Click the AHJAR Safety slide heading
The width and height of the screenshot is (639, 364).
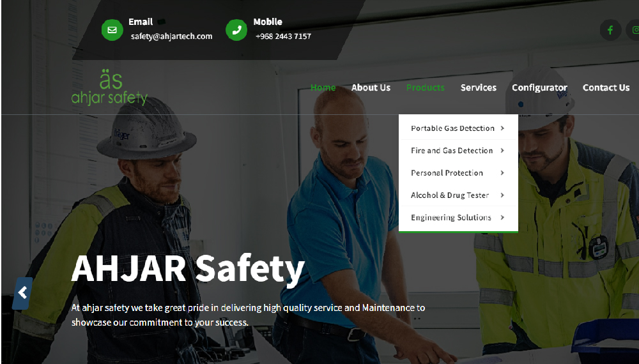point(188,268)
